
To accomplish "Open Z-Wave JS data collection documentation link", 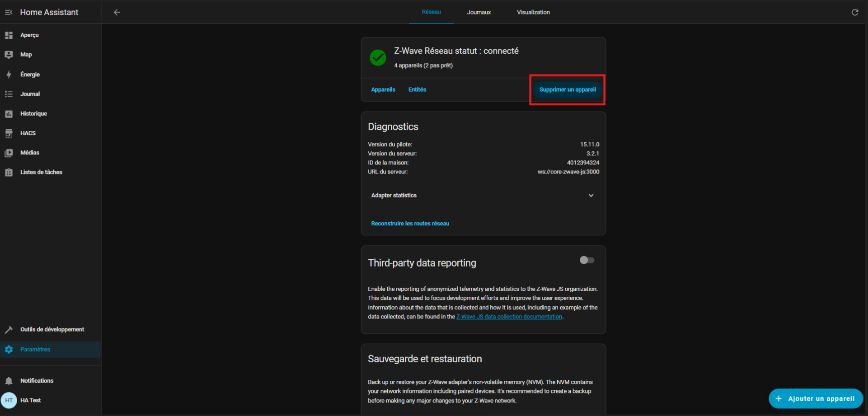I will tap(509, 317).
